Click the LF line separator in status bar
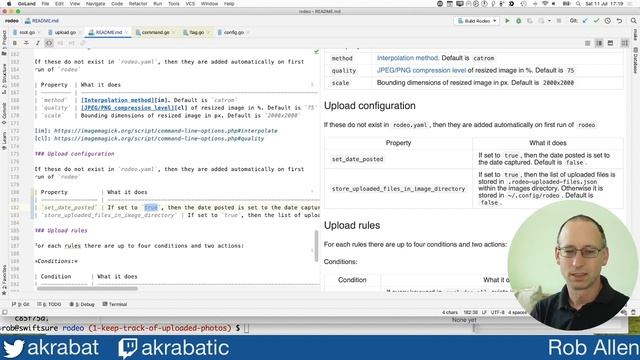Viewport: 640px width, 360px height. coord(484,312)
